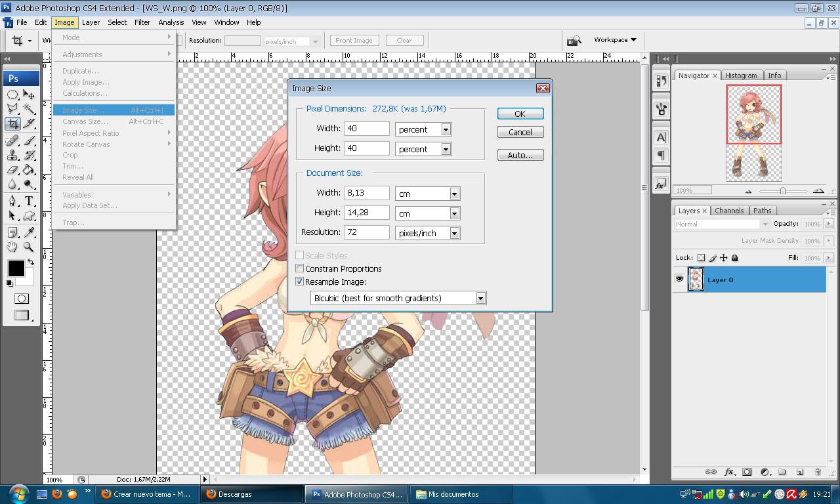This screenshot has width=840, height=504.
Task: Select the Pen tool
Action: [12, 201]
